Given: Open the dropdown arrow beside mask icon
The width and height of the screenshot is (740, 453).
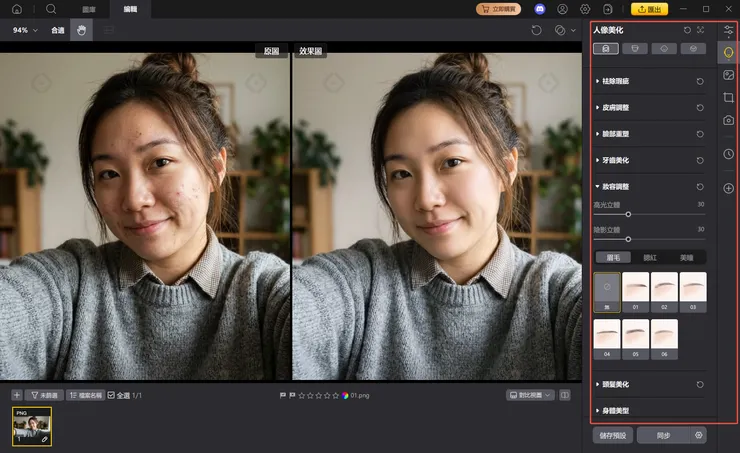Looking at the screenshot, I should point(573,30).
